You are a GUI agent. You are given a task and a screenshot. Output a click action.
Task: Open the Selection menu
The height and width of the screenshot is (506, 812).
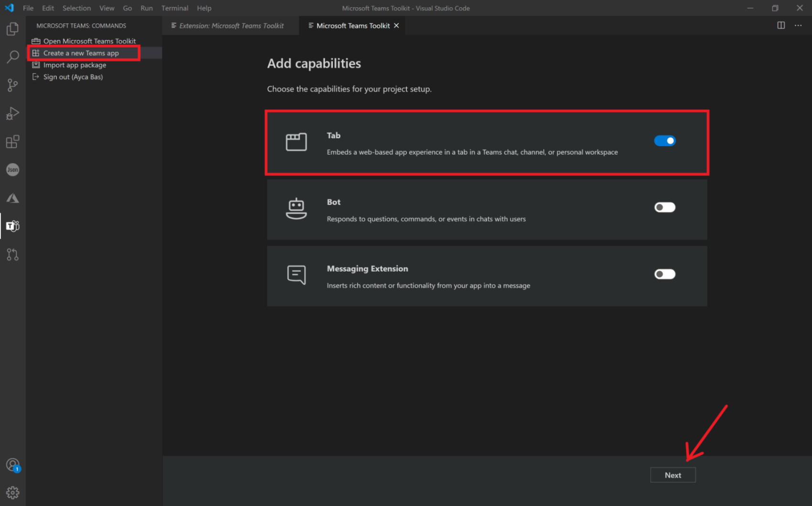click(x=76, y=8)
